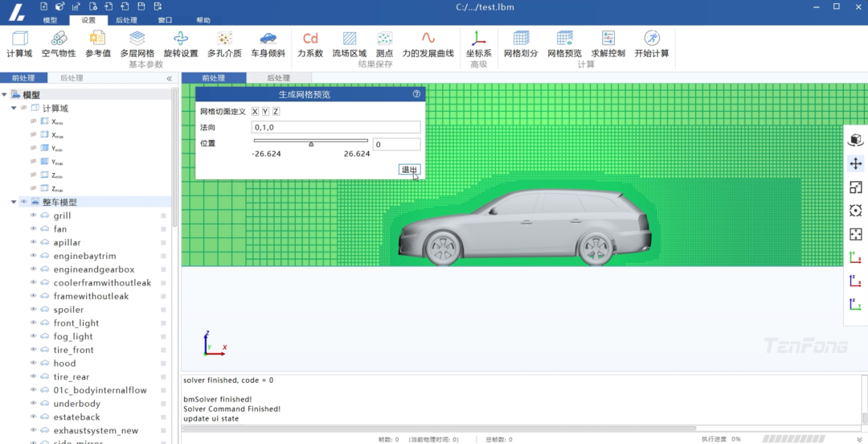The height and width of the screenshot is (444, 868).
Task: Click the 位置 position slider handle
Action: (311, 144)
